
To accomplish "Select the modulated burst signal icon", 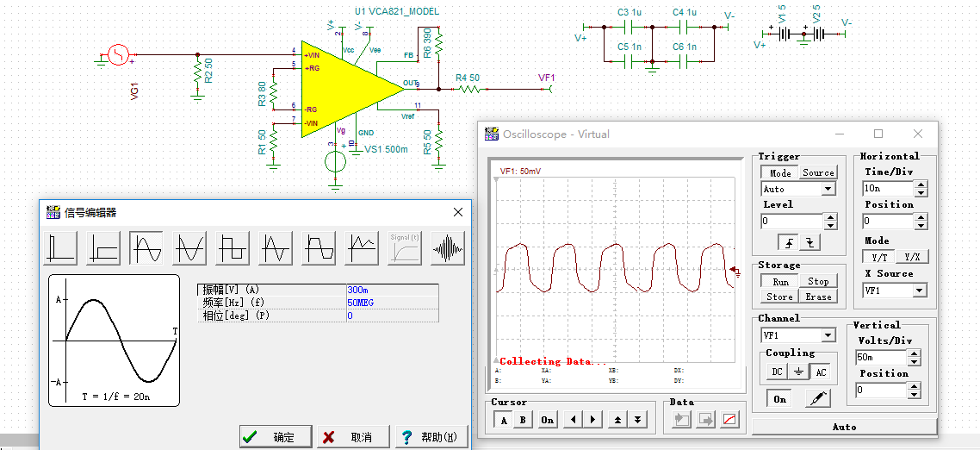I will coord(448,247).
